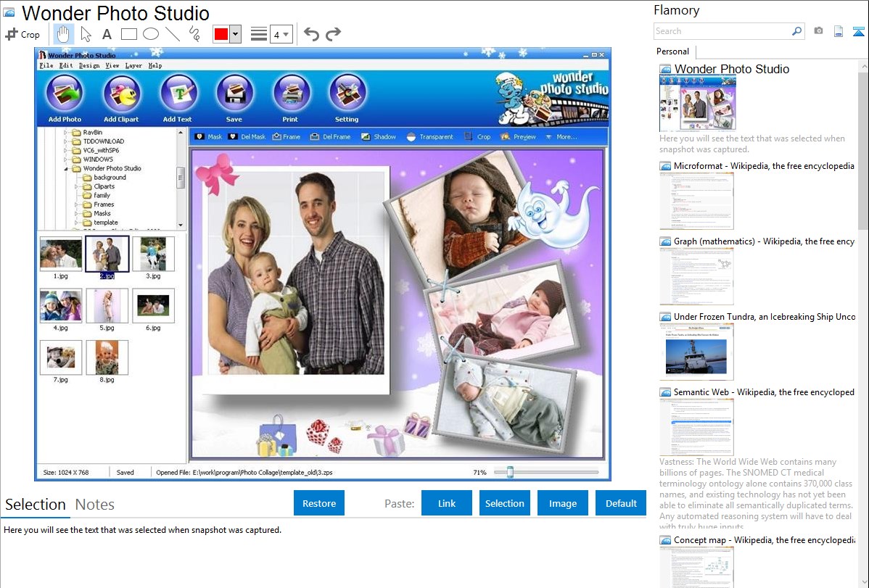Screen dimensions: 869x588
Task: Open the Design menu
Action: click(89, 65)
